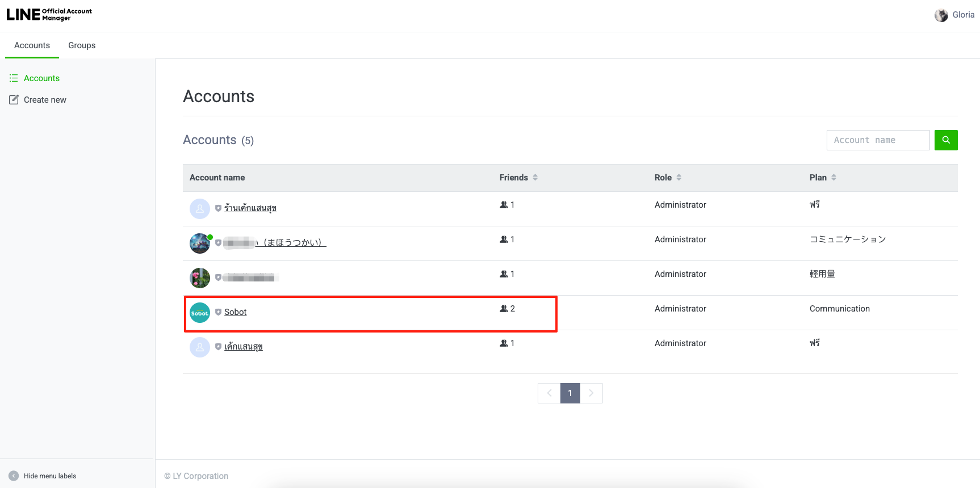Select page 1 in pagination
This screenshot has width=980, height=488.
[570, 393]
